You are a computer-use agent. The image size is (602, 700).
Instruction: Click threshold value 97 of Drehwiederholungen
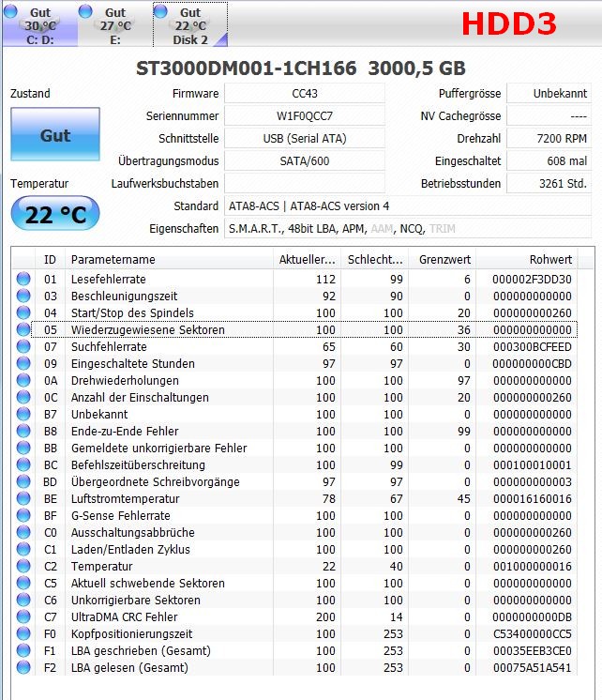464,380
